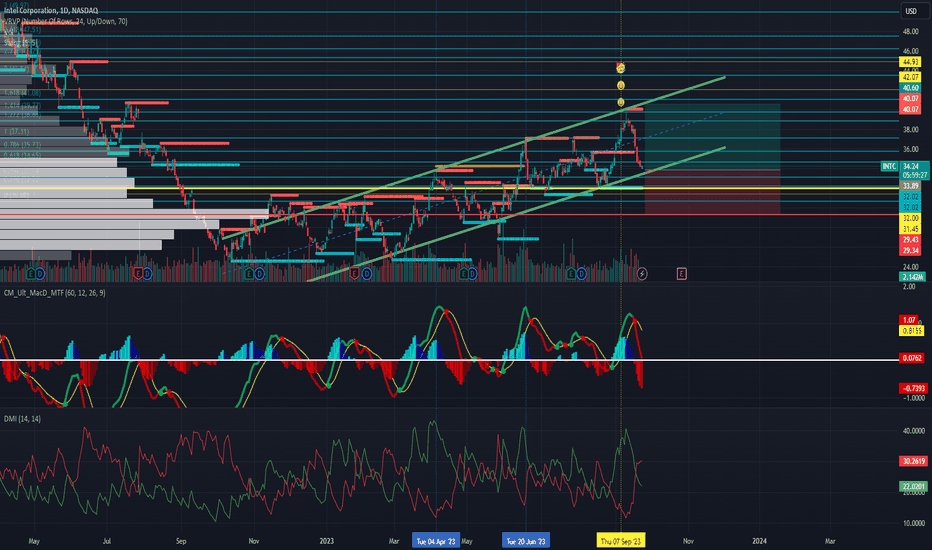This screenshot has height=550, width=932.
Task: Click the 10.0000 DMI axis label
Action: coord(914,523)
